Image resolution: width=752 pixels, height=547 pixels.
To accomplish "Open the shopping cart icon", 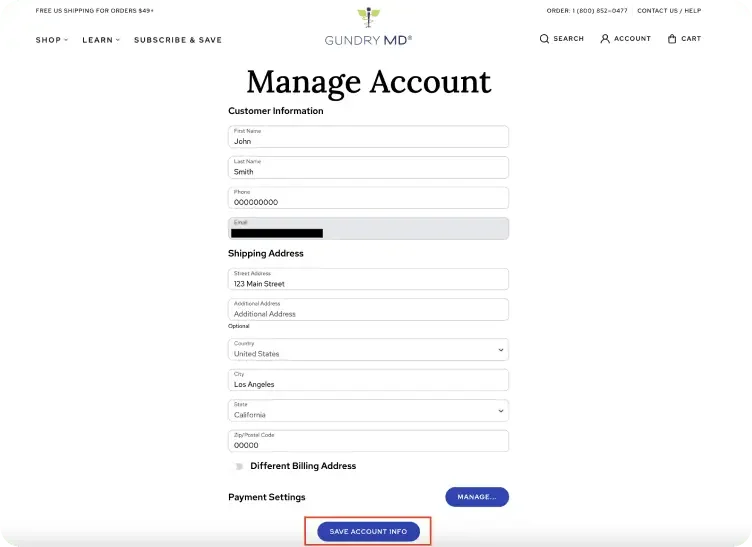I will (x=672, y=39).
